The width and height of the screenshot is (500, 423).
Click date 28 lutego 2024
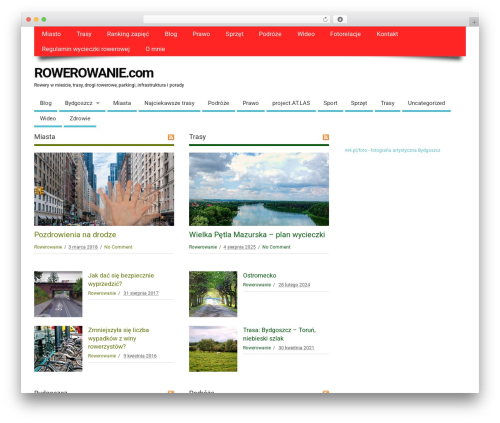[294, 285]
